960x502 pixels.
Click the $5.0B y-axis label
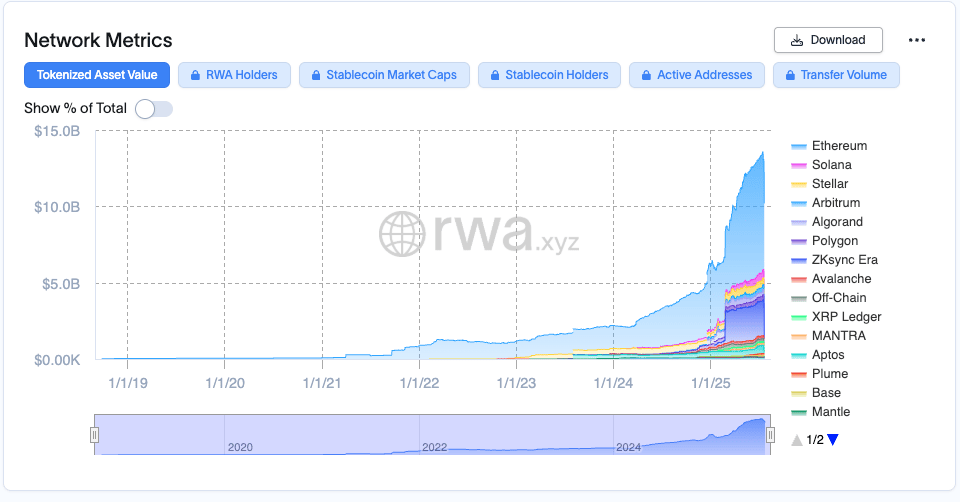pyautogui.click(x=61, y=283)
